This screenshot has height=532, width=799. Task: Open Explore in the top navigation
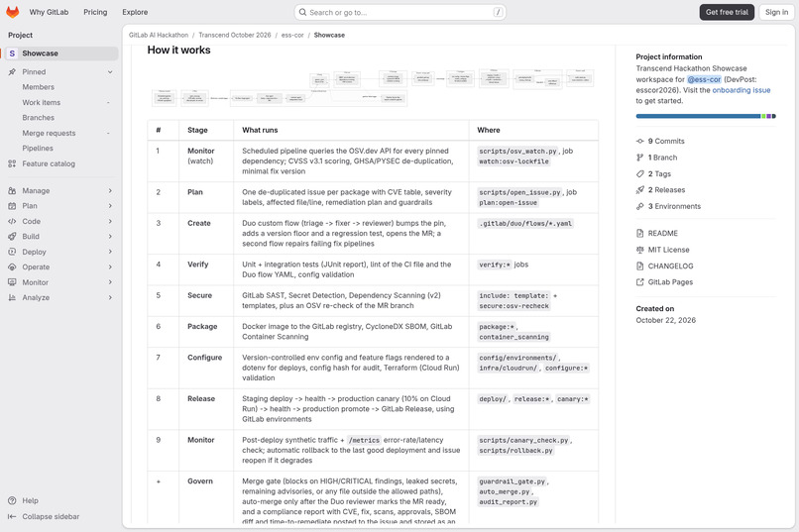pyautogui.click(x=135, y=12)
